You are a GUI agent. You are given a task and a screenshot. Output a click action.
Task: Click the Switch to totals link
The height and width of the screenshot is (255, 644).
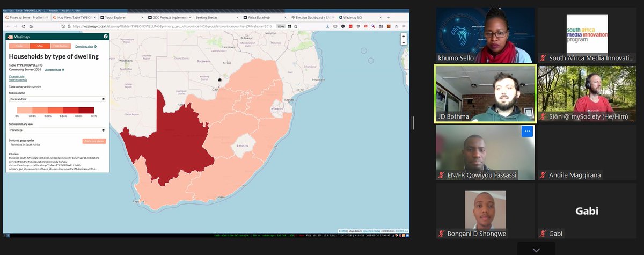[18, 79]
